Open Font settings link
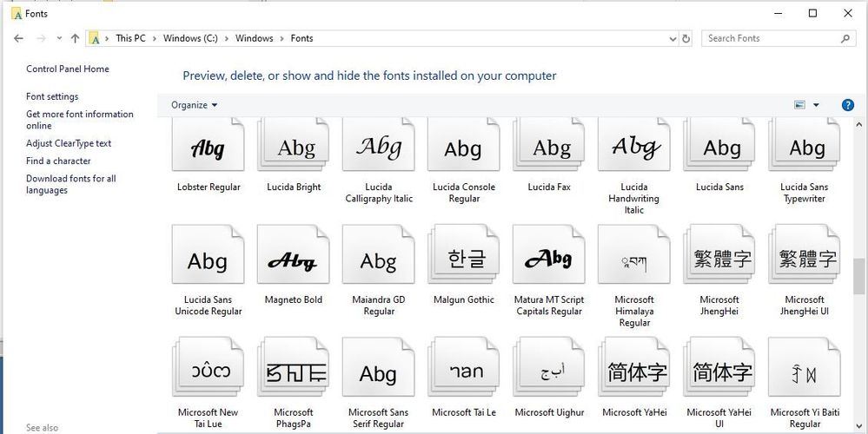 [52, 96]
